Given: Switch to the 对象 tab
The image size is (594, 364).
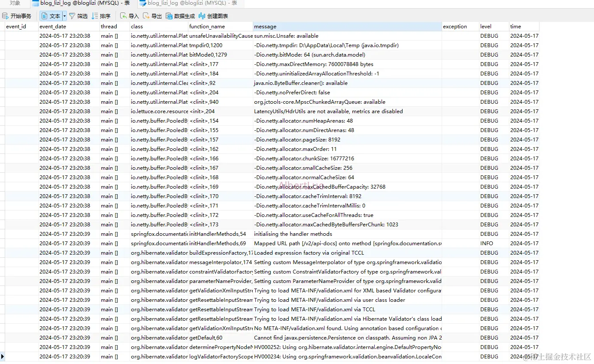Looking at the screenshot, I should [15, 3].
